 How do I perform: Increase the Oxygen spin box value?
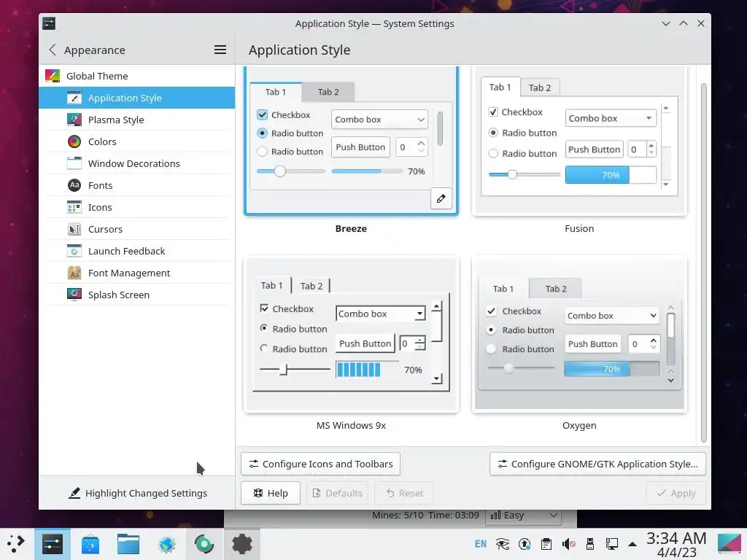[653, 340]
